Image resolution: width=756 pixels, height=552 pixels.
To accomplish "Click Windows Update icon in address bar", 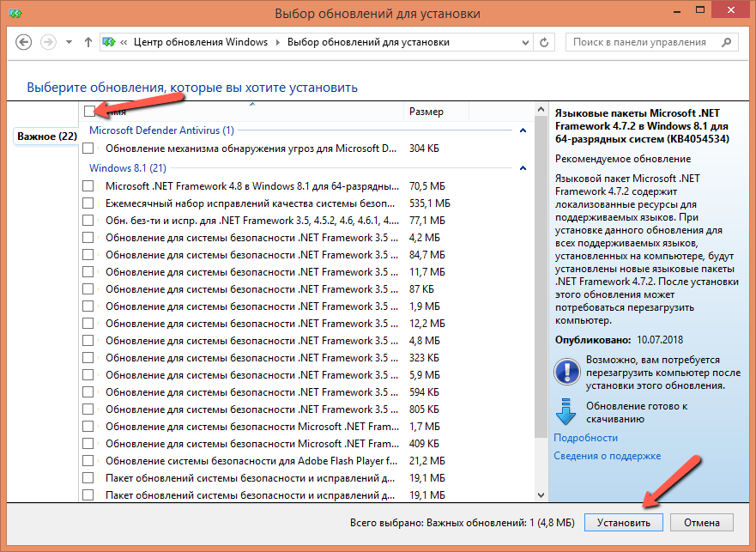I will 109,42.
